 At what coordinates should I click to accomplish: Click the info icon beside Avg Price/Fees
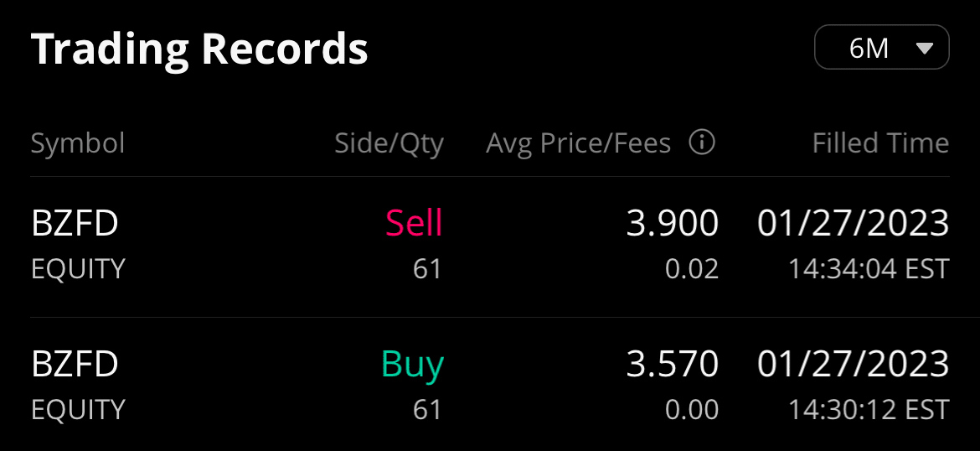tap(702, 143)
